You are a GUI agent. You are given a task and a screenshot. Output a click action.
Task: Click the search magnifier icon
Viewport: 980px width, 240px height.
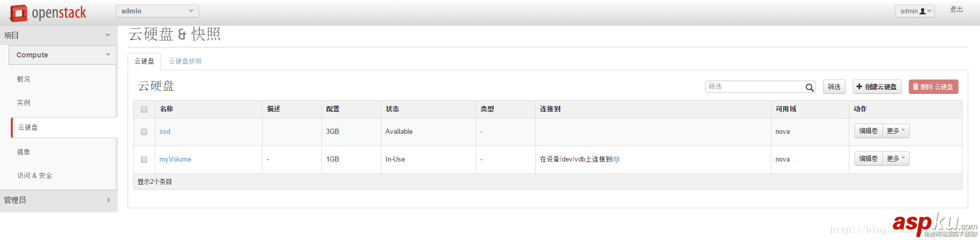[809, 88]
